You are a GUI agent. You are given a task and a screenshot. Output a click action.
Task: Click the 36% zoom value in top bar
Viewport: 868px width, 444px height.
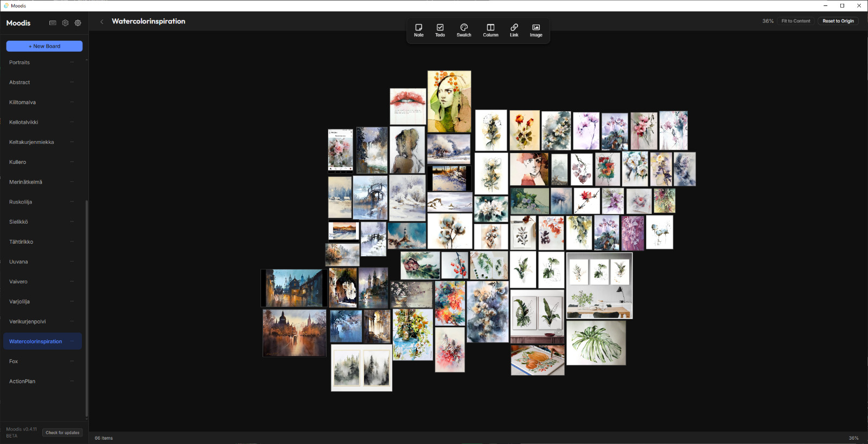[768, 21]
